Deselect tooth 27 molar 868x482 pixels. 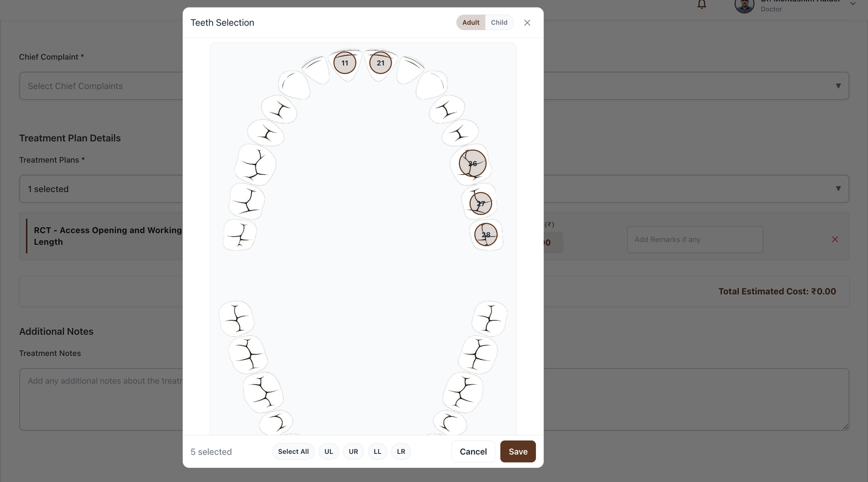tap(481, 204)
